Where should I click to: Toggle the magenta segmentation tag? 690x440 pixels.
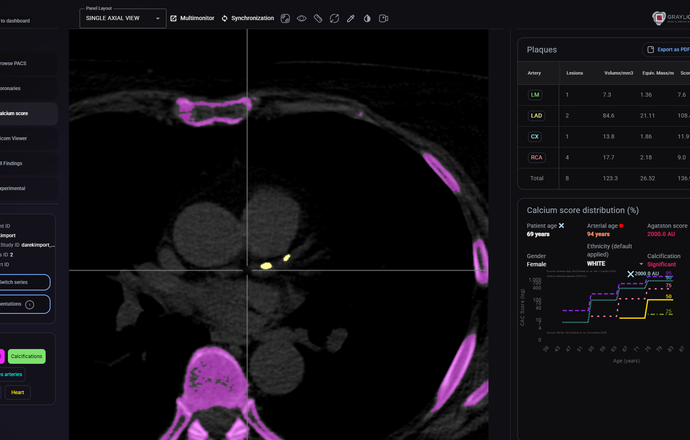coord(2,356)
